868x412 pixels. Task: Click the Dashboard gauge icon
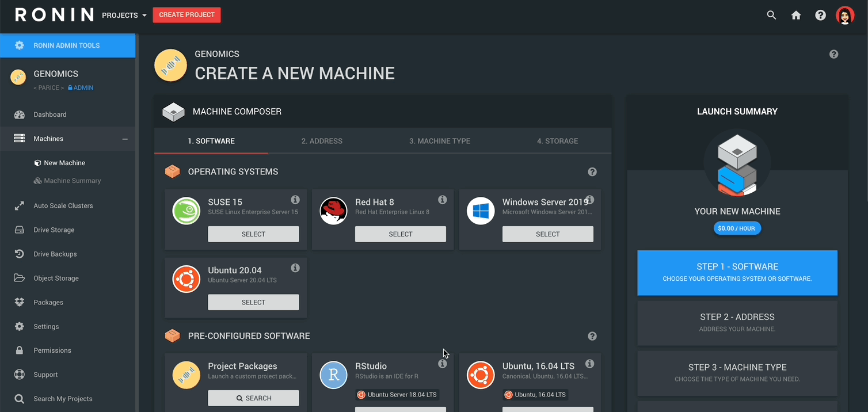pyautogui.click(x=20, y=115)
